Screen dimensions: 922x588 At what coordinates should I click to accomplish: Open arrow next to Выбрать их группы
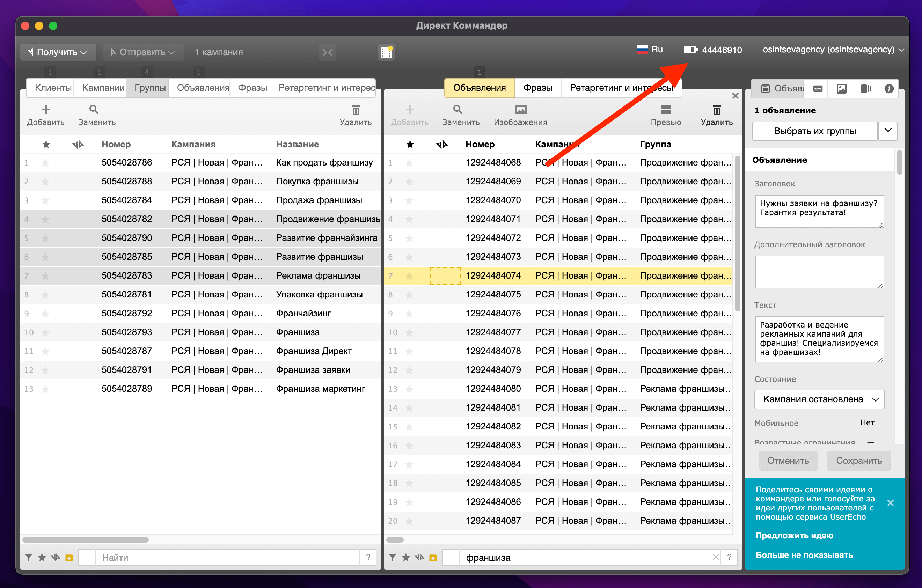888,131
